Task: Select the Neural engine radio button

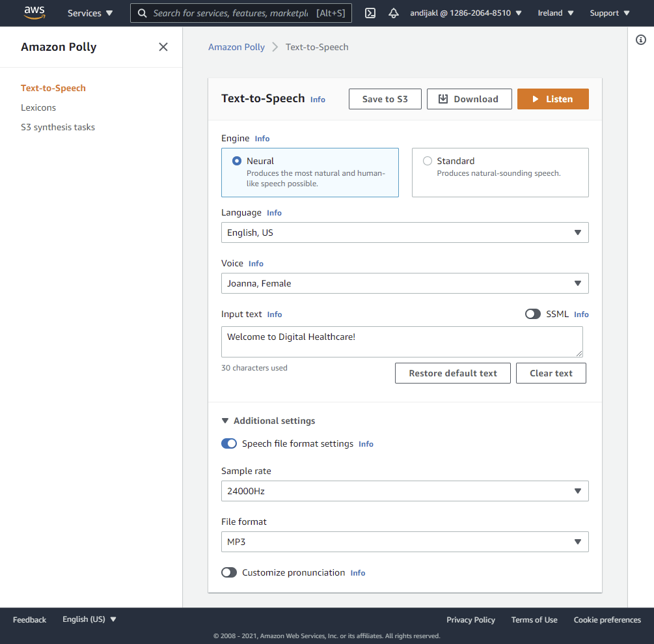Action: (236, 161)
